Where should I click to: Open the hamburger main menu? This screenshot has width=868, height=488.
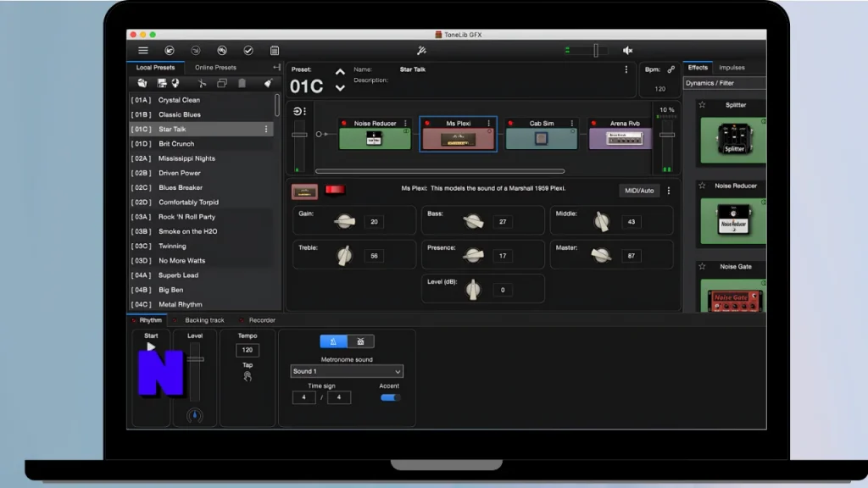pos(142,50)
